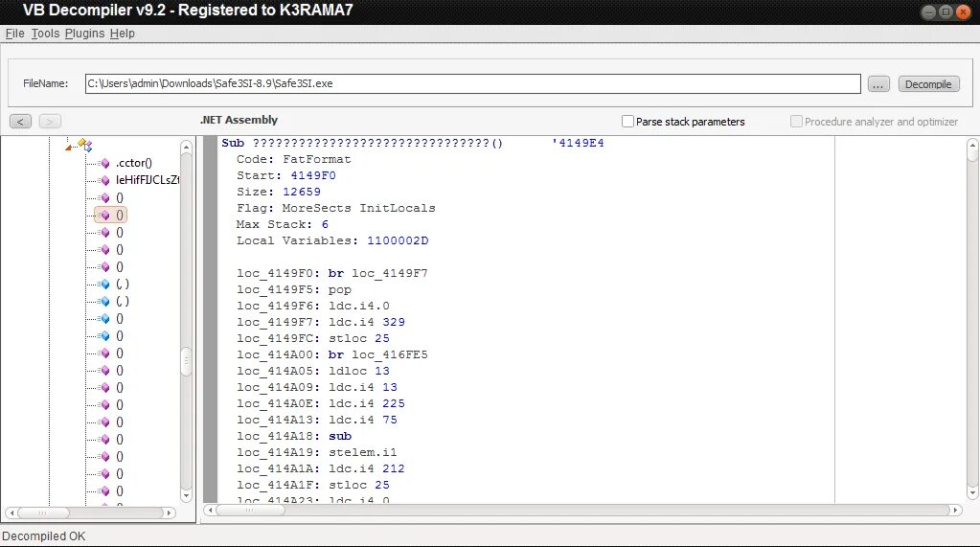Click line loc_4149F7 ldc.i4 329
The width and height of the screenshot is (980, 547).
[x=321, y=322]
